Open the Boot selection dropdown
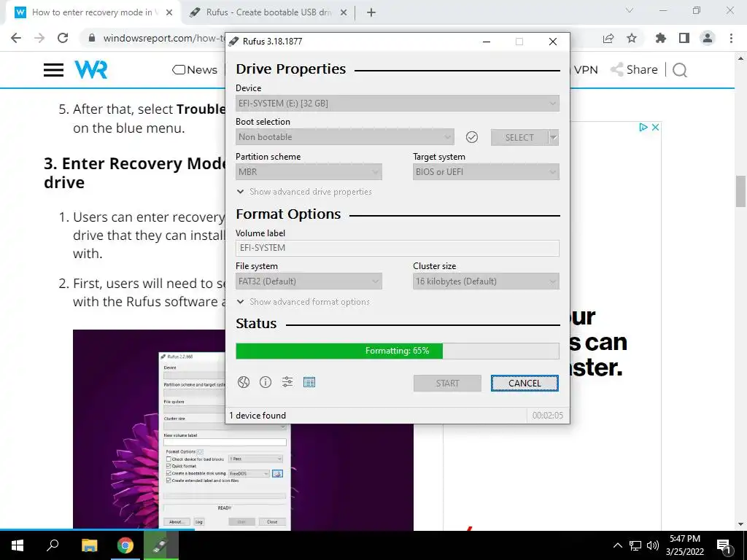This screenshot has height=560, width=747. point(344,137)
